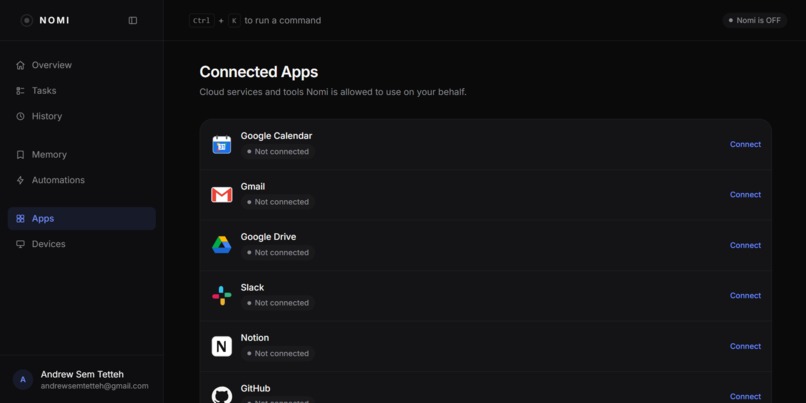Click the Slack app icon
The height and width of the screenshot is (403, 806).
click(222, 296)
